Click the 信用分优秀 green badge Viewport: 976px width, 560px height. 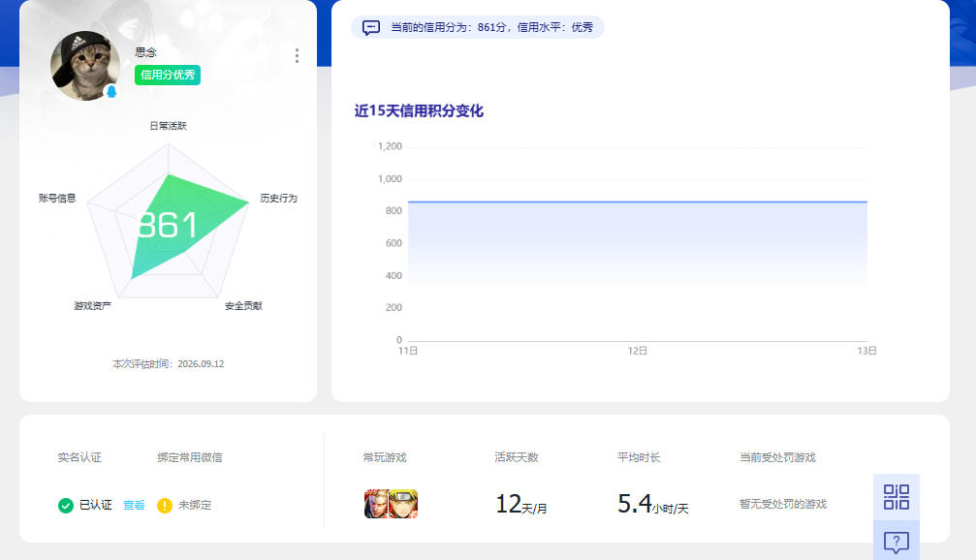[168, 75]
